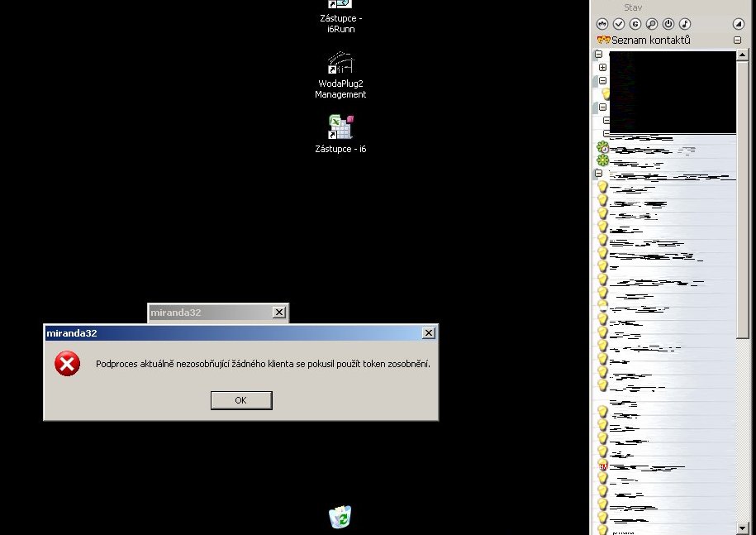Click the magnifier search toolbar button
The width and height of the screenshot is (756, 535).
pos(652,24)
